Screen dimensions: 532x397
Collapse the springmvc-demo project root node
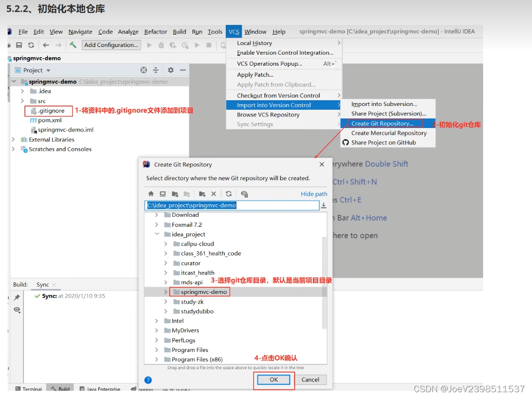(14, 82)
